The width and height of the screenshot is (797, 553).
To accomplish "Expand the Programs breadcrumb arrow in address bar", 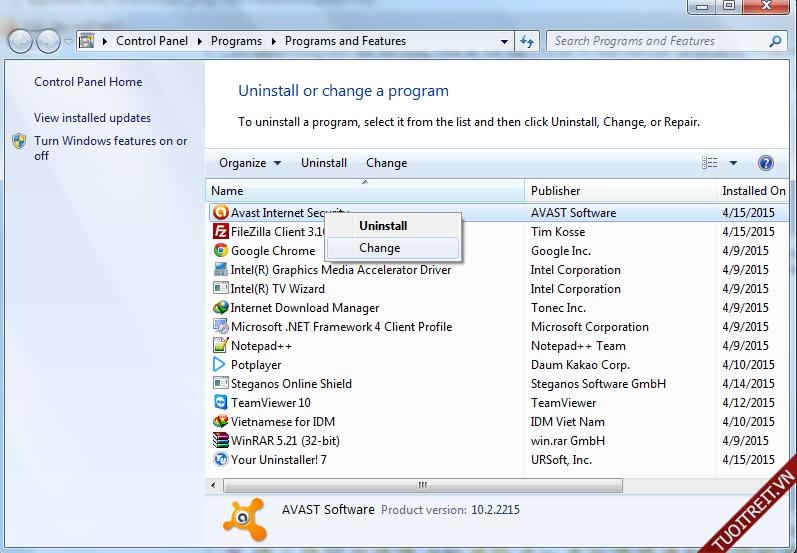I will 273,42.
